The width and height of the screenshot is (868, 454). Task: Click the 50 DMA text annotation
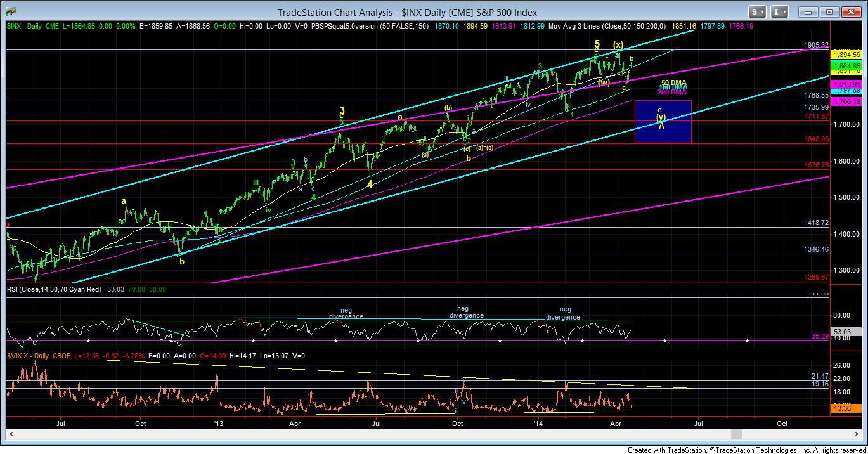673,82
